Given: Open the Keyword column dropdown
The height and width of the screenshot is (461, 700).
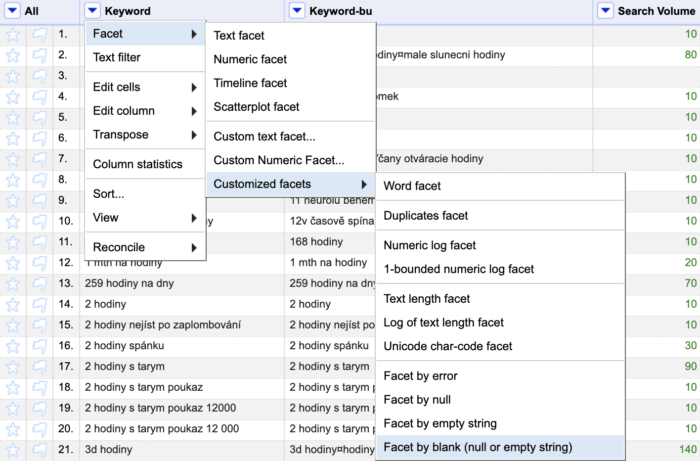Looking at the screenshot, I should [92, 11].
